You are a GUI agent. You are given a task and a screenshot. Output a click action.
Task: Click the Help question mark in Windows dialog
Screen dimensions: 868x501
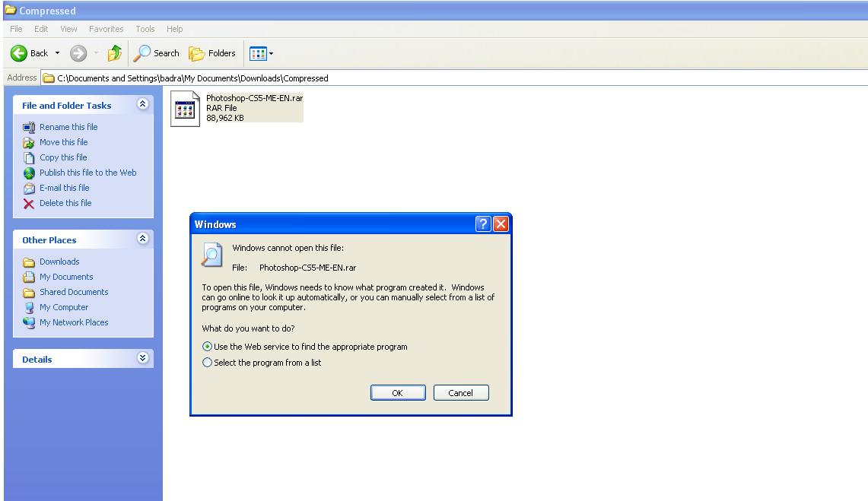(x=483, y=224)
